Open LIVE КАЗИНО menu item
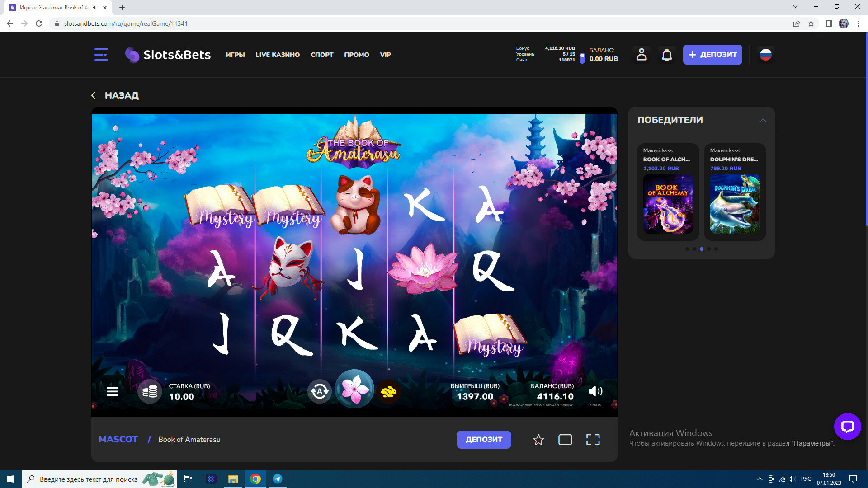This screenshot has width=868, height=488. coord(278,55)
